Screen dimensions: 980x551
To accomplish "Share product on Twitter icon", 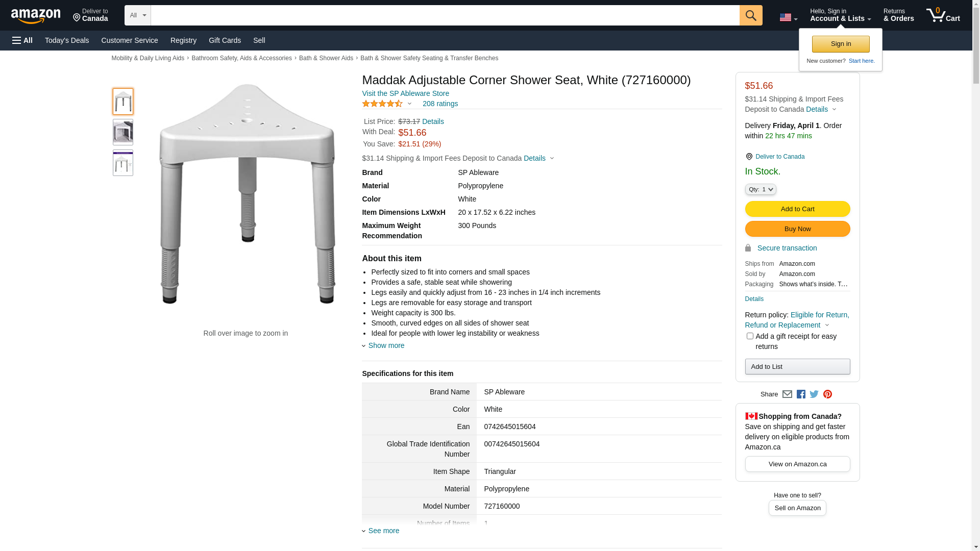I will tap(814, 394).
